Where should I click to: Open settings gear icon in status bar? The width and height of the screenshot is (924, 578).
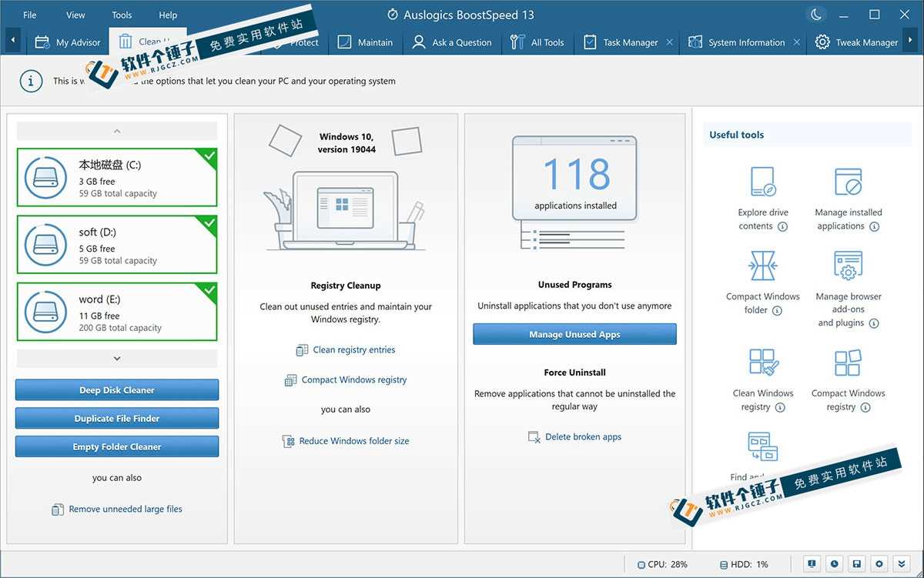click(x=879, y=564)
